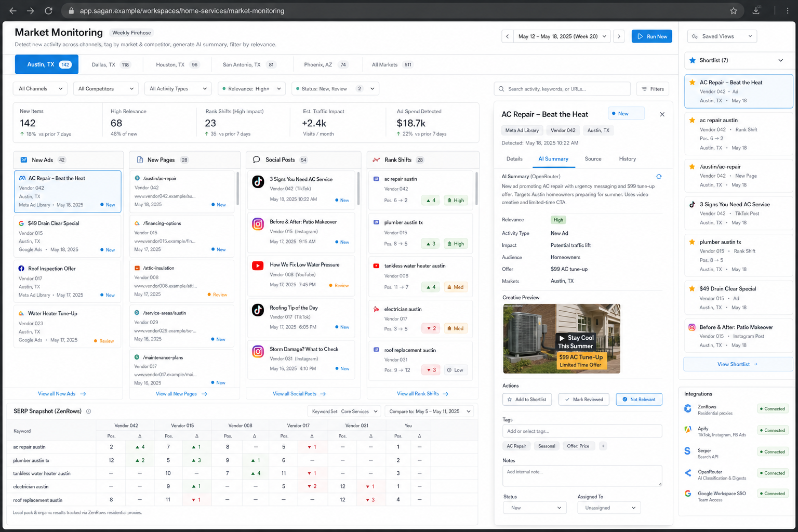
Task: Open the Filters button
Action: coord(653,89)
